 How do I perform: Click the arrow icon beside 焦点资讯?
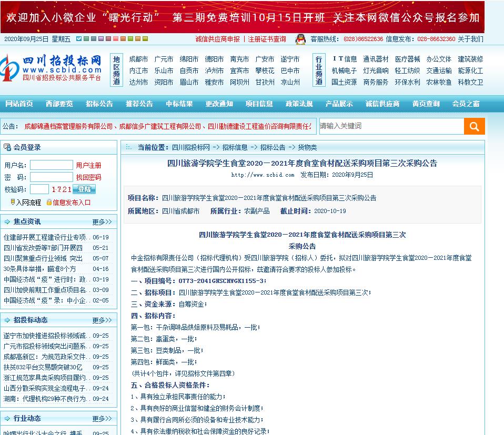(x=7, y=221)
